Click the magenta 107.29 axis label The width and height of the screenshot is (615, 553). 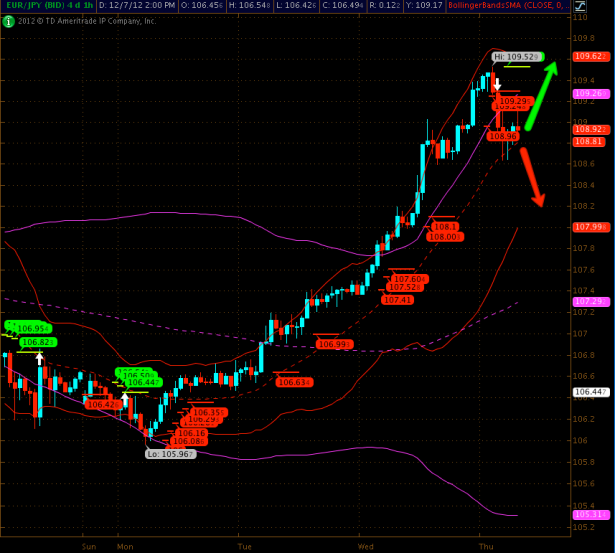591,302
